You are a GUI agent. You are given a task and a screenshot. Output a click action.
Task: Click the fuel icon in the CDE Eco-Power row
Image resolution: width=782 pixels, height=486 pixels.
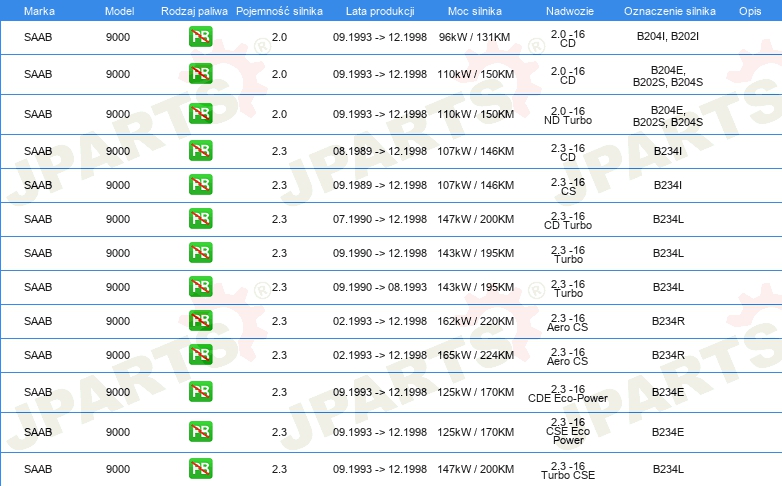click(x=200, y=392)
